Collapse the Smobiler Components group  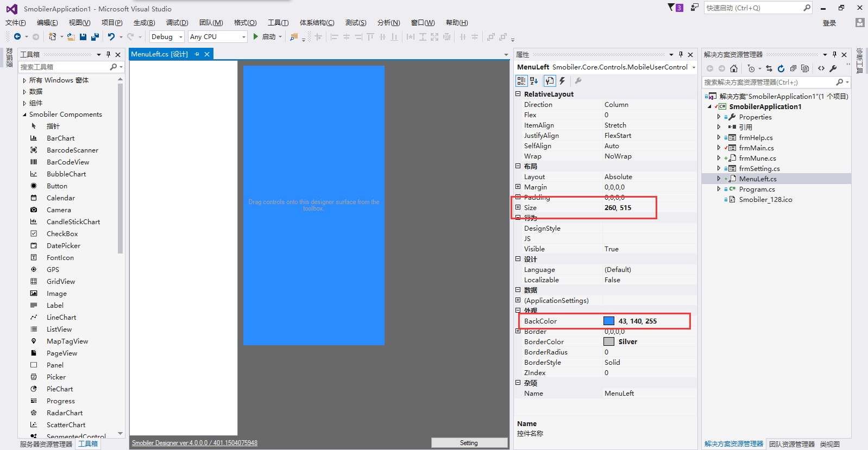(x=24, y=115)
